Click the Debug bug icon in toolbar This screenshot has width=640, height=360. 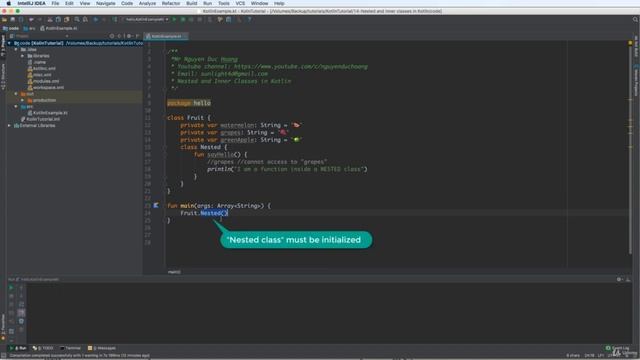[182, 19]
